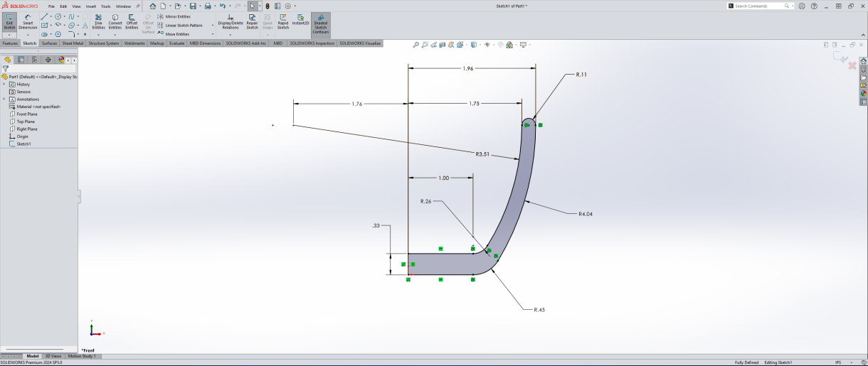Select the Smart Dimension tool

[28, 22]
